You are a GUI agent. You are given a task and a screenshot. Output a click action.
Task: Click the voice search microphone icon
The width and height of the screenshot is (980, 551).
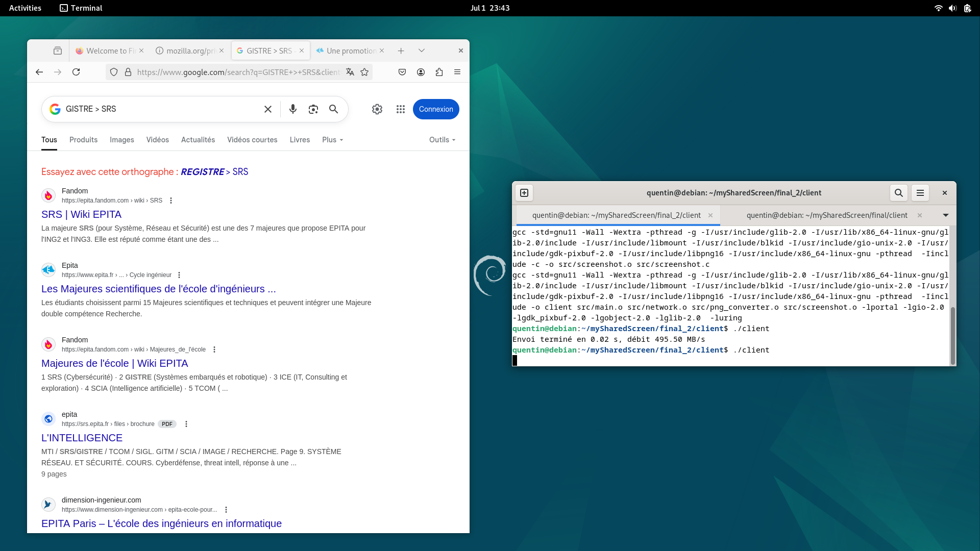tap(293, 109)
